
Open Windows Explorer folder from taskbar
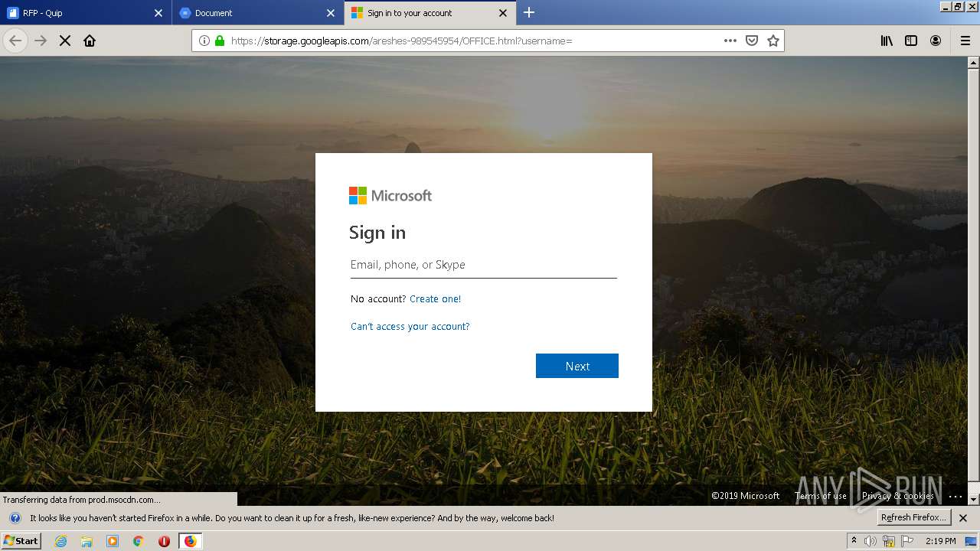click(x=87, y=541)
